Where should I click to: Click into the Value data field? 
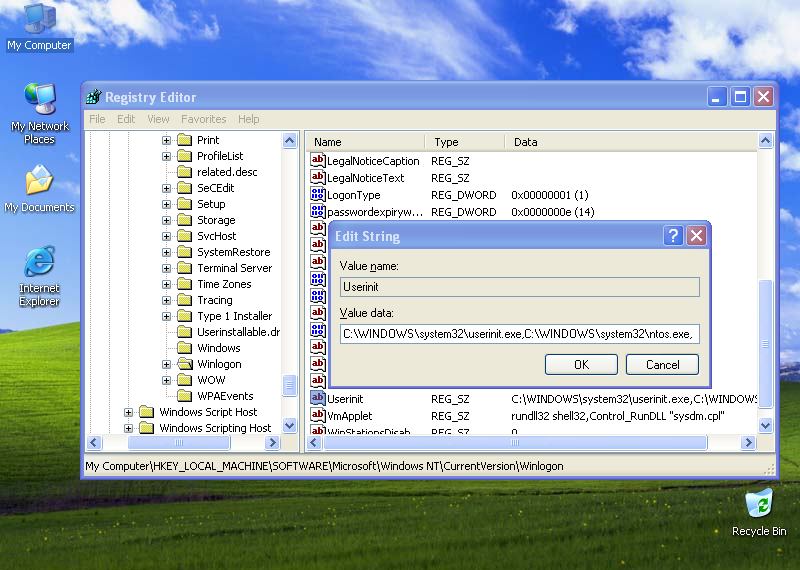point(519,334)
